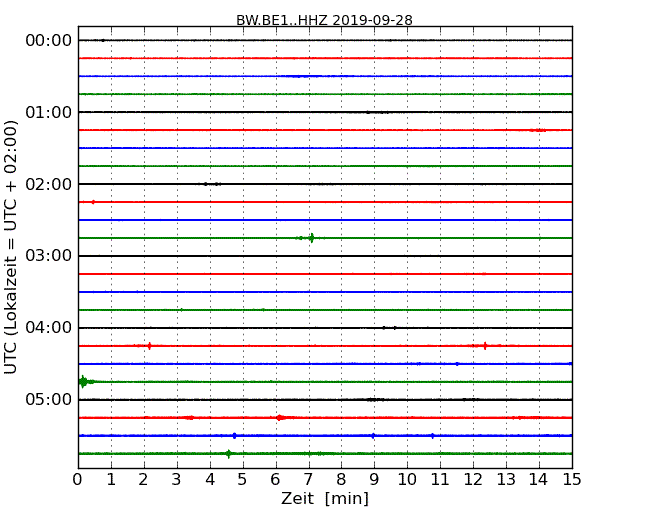Click the red noise near minute 14 on 01:15 trace
The width and height of the screenshot is (650, 520).
click(537, 130)
